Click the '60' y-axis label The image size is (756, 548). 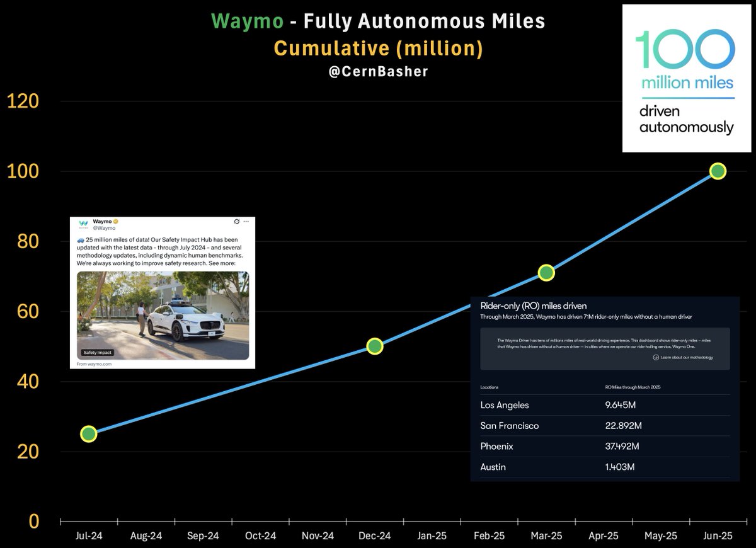29,311
